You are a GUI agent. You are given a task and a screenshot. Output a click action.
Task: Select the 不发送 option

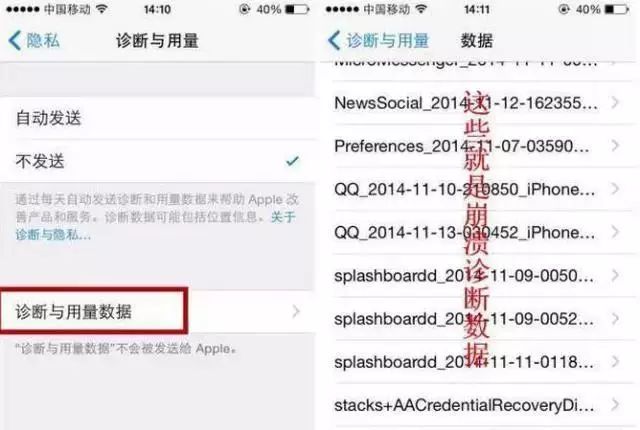[x=157, y=161]
